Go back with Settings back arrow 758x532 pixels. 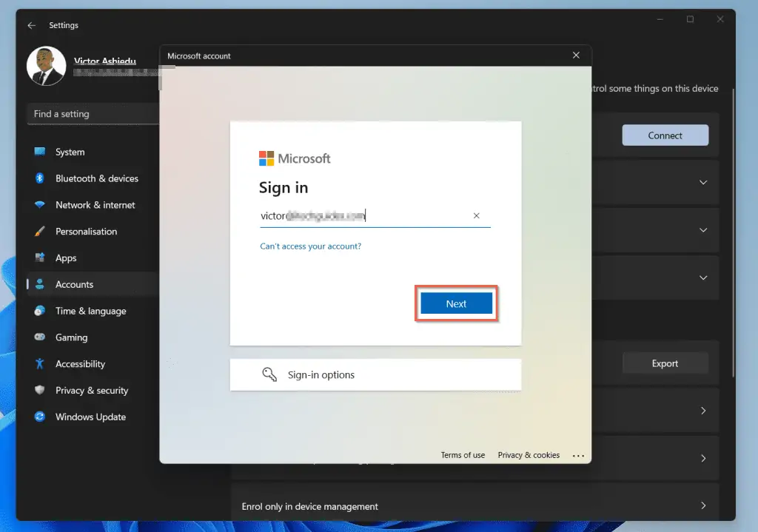[x=32, y=25]
